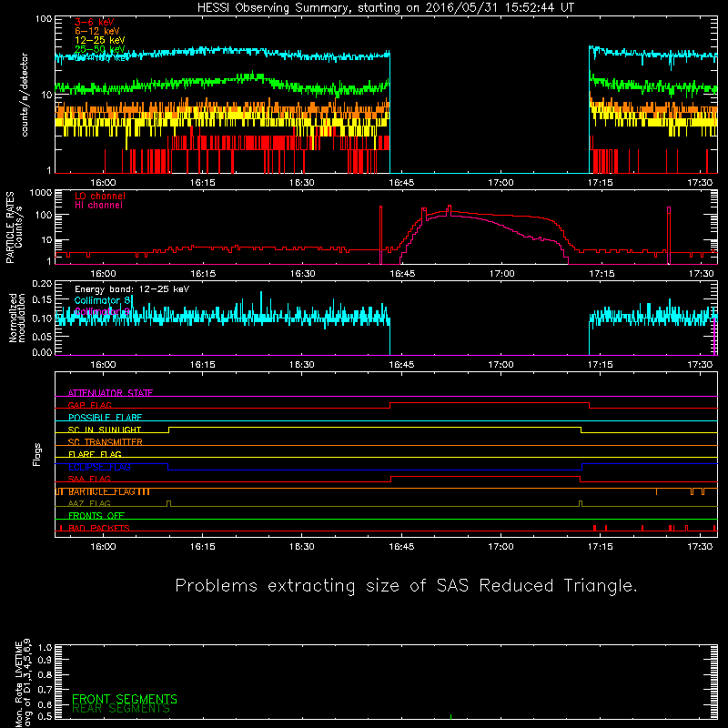Click the 'Energy band: 12-25 keV' label
Viewport: 728px width, 728px height.
pyautogui.click(x=132, y=289)
